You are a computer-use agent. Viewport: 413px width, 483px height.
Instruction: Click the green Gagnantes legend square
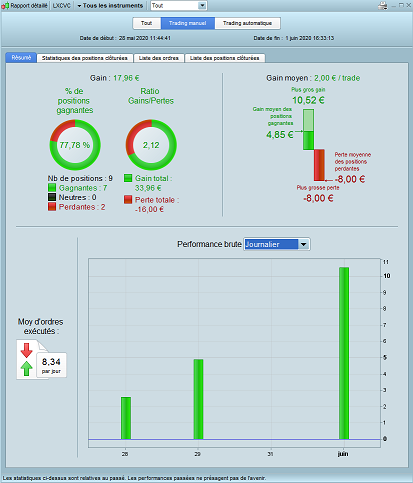pos(52,188)
